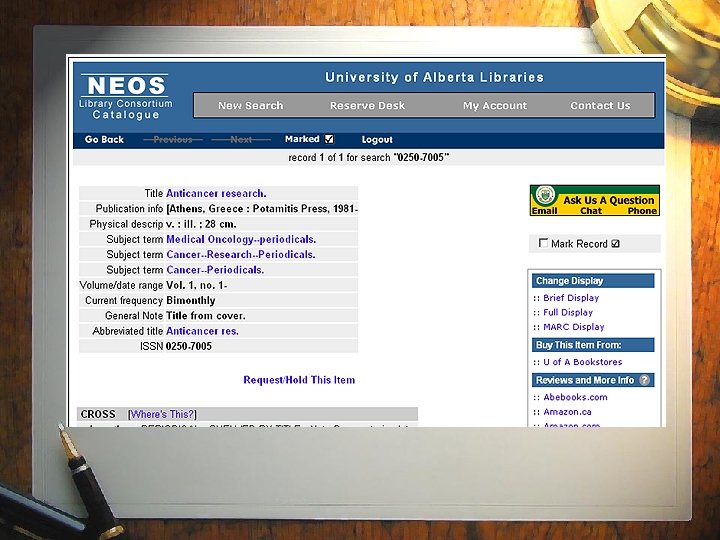Click Vol. 1, no. 1- volume range
The width and height of the screenshot is (720, 540).
(x=197, y=285)
